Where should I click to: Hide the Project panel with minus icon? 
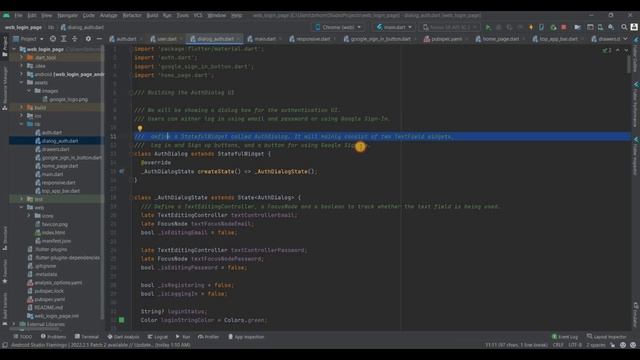99,39
